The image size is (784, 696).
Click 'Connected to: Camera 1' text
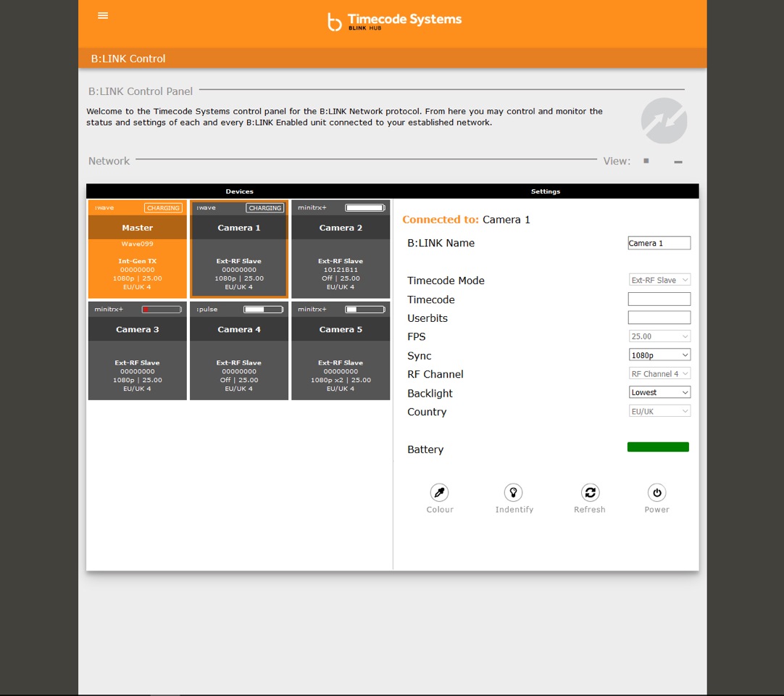[x=466, y=220]
